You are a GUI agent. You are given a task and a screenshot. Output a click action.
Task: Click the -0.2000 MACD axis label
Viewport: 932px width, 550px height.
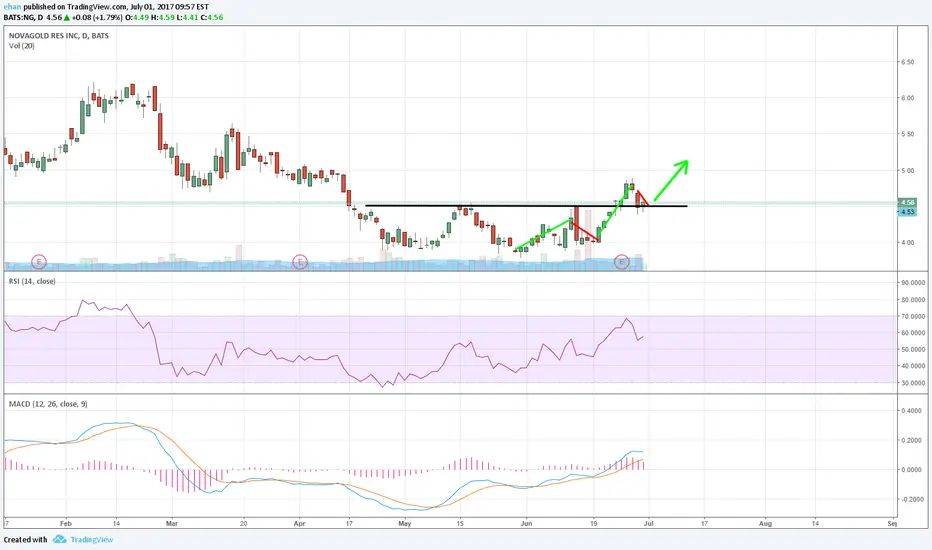pyautogui.click(x=911, y=499)
